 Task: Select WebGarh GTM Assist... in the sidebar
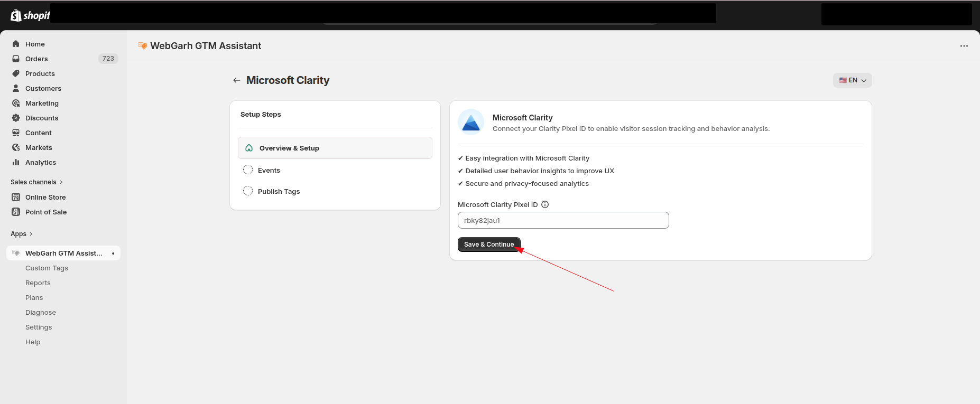pos(63,253)
